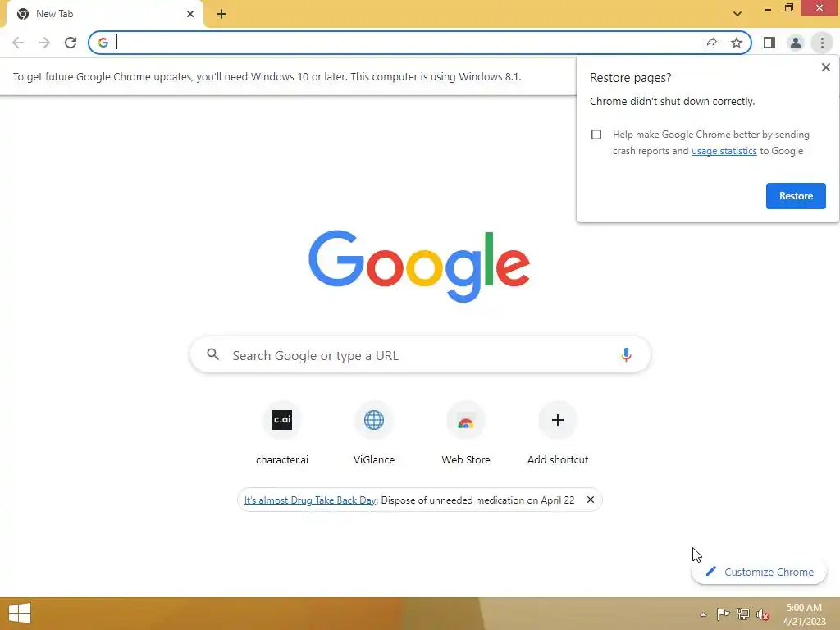840x630 pixels.
Task: Reload the current page
Action: tap(71, 43)
